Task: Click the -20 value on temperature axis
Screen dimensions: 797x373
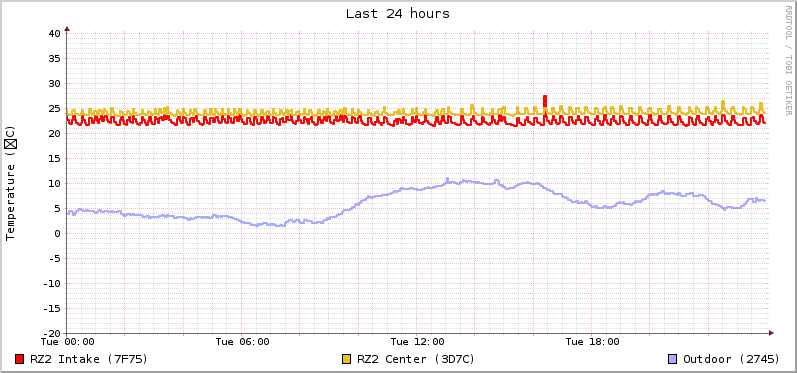Action: 51,333
